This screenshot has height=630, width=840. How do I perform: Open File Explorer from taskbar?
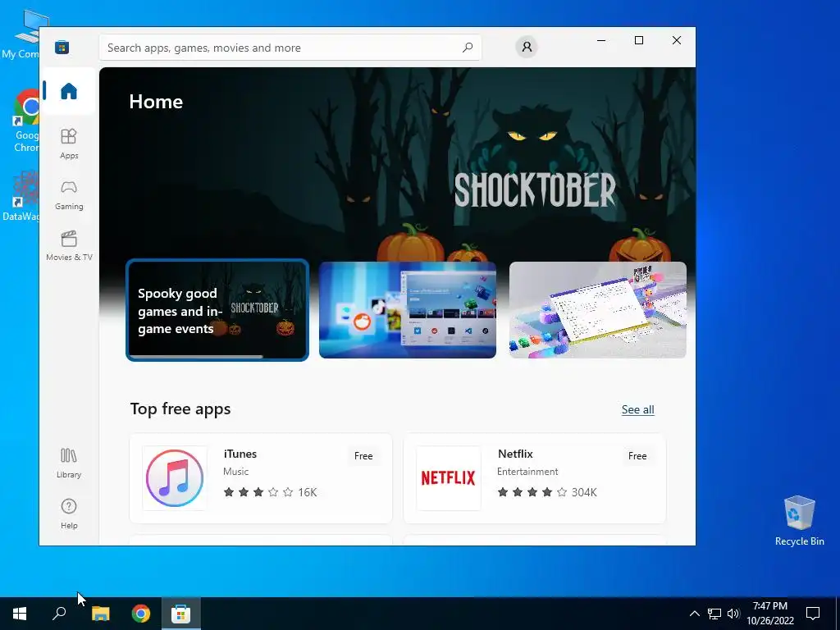(100, 614)
